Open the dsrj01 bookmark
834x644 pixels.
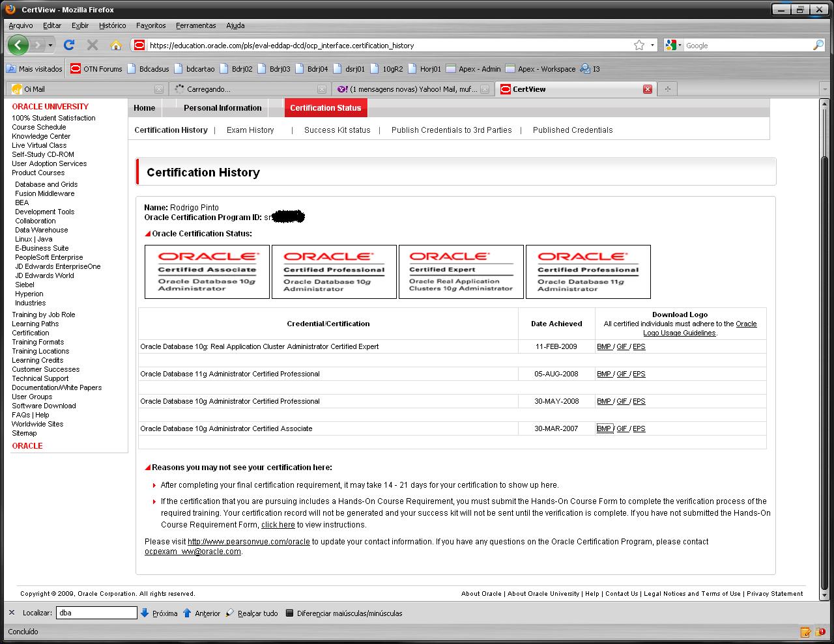pos(349,68)
